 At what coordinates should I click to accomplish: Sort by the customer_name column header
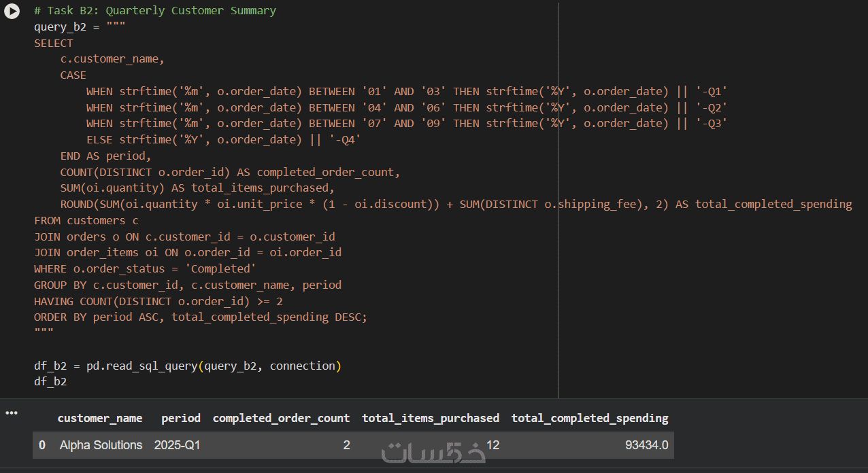(100, 418)
